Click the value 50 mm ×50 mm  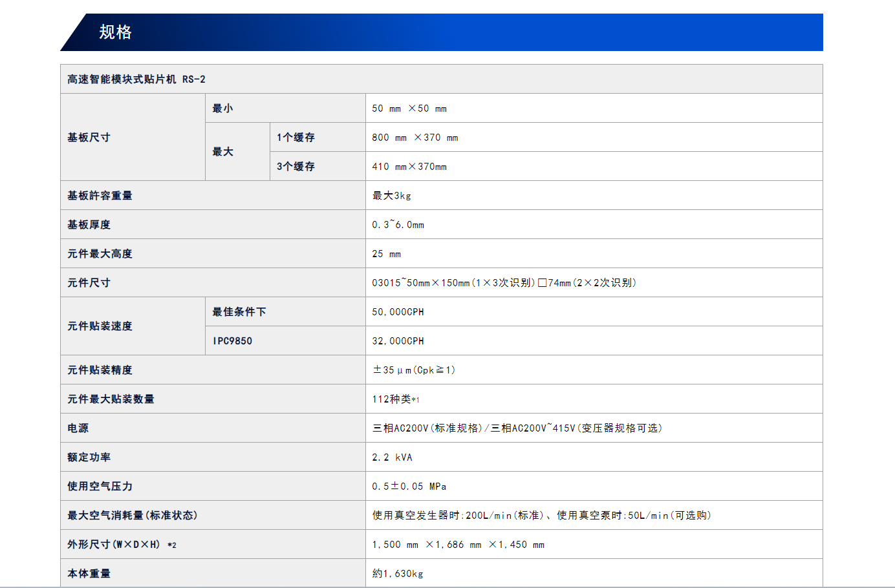(x=409, y=109)
